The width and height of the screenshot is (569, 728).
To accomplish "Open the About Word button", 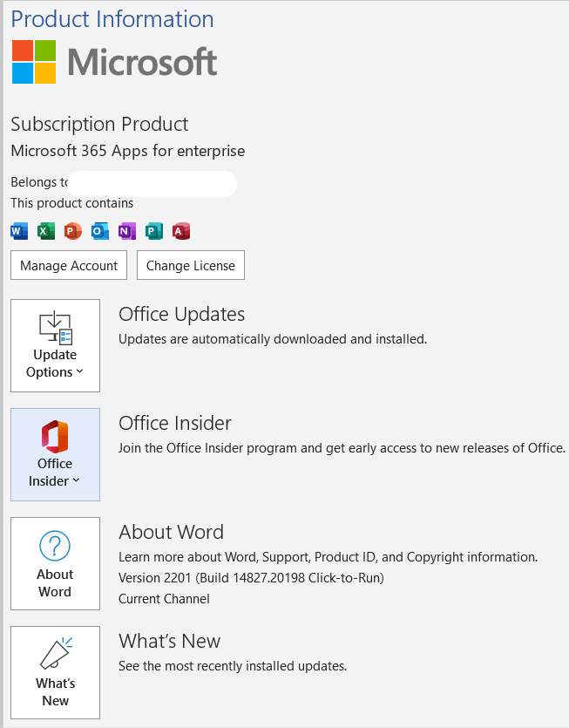I will (x=55, y=563).
